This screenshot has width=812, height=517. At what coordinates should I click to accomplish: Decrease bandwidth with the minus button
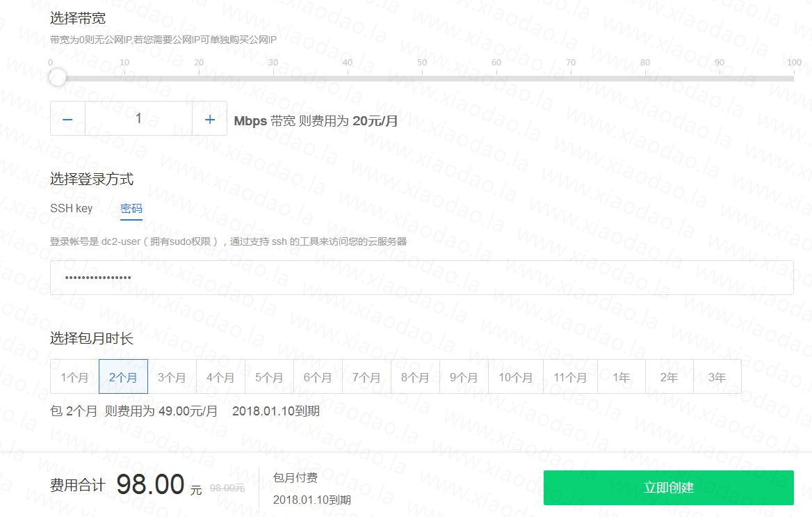point(67,118)
